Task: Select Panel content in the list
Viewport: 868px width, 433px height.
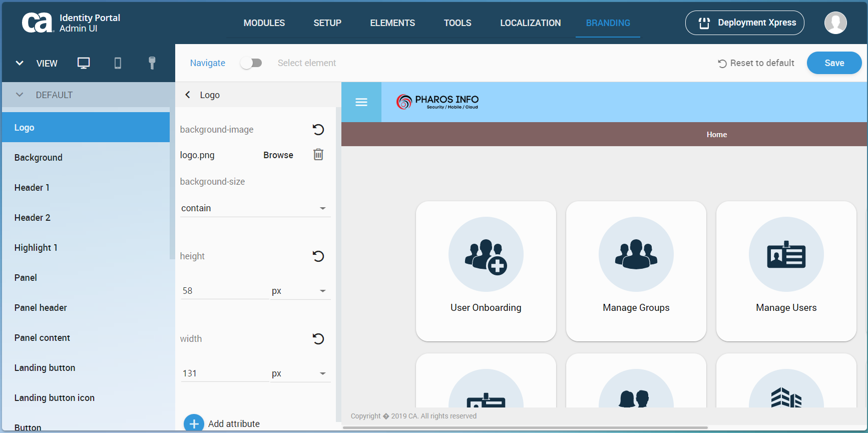Action: [86, 337]
